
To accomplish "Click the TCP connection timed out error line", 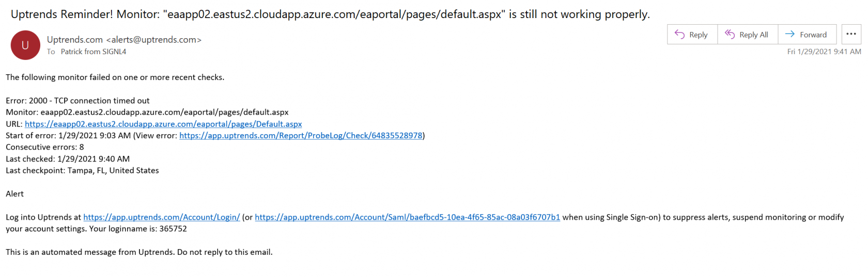I will pos(78,101).
